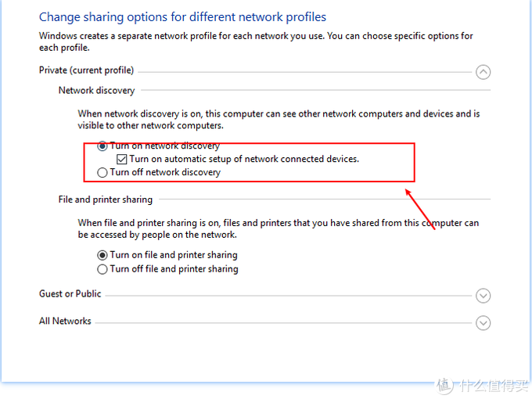Click the Private (current profile) heading text
The image size is (532, 399).
click(87, 70)
